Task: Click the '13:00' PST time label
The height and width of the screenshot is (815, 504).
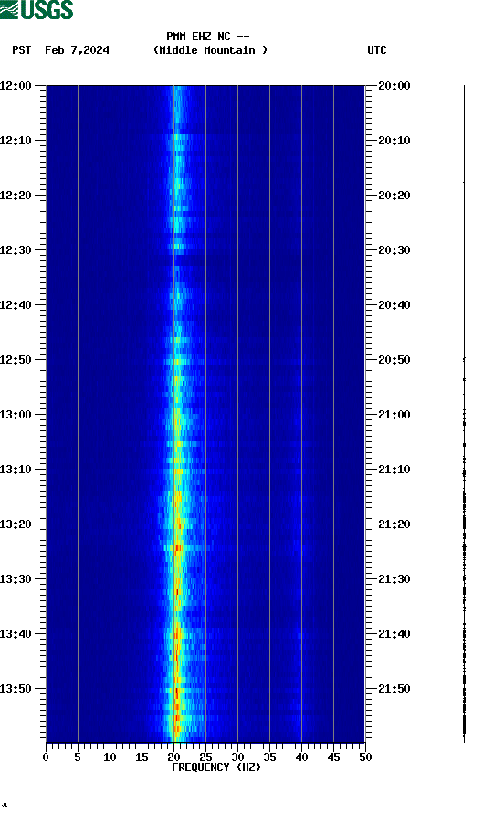Action: click(x=16, y=415)
